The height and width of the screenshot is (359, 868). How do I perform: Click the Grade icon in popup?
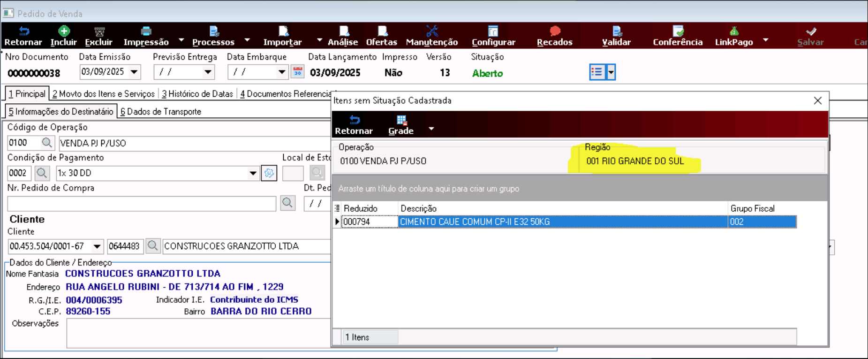[x=401, y=121]
